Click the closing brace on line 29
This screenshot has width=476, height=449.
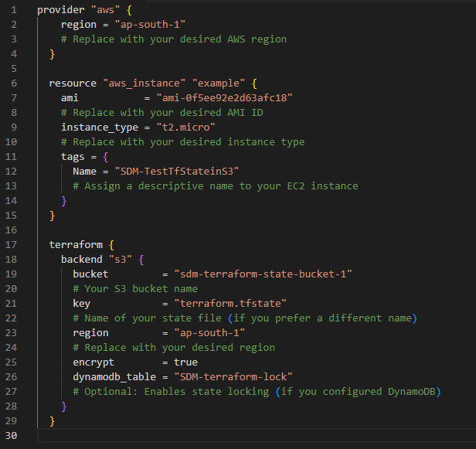coord(53,421)
